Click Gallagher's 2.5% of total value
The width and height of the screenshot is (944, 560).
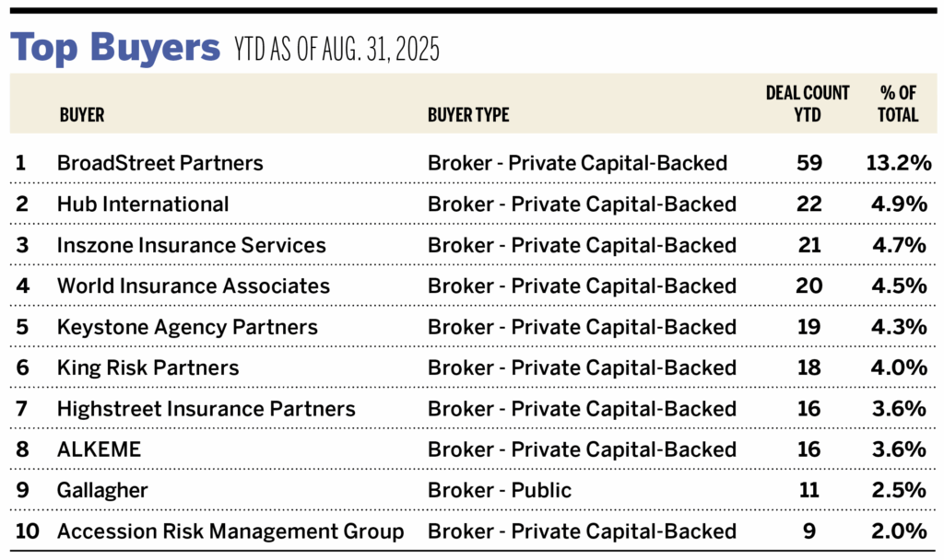pos(900,490)
